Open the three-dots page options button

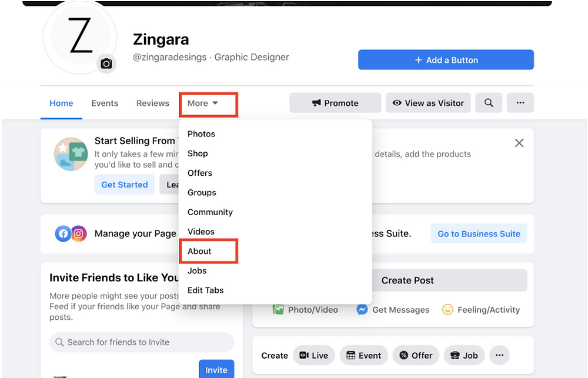[x=520, y=103]
